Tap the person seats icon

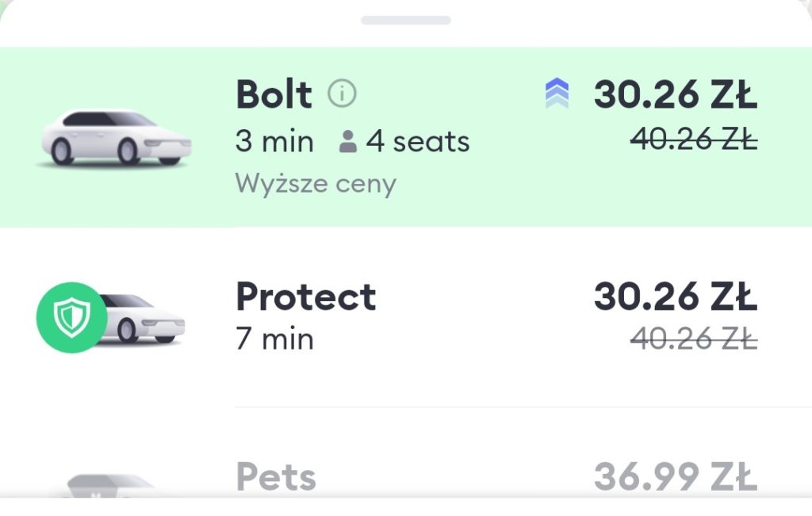click(348, 141)
